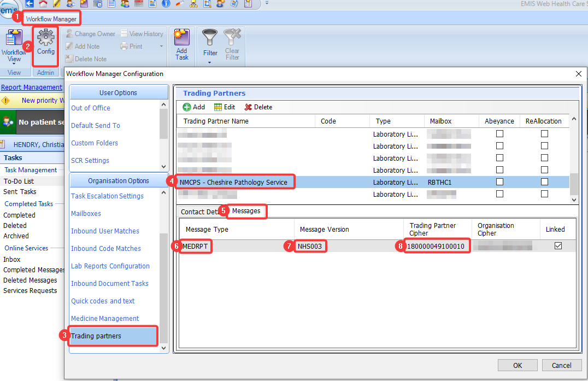Click the calendar with clock icon in top bar
Screen dimensions: 588x381
tap(97, 4)
